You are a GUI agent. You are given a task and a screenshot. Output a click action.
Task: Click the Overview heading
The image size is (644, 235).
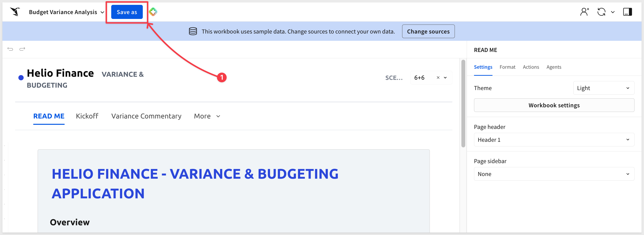pos(69,222)
